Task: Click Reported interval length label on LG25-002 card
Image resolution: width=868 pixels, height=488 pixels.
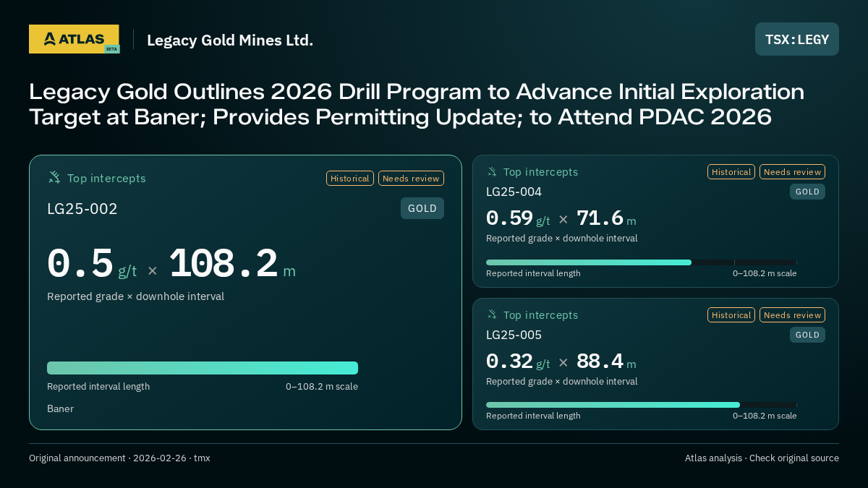Action: [98, 386]
